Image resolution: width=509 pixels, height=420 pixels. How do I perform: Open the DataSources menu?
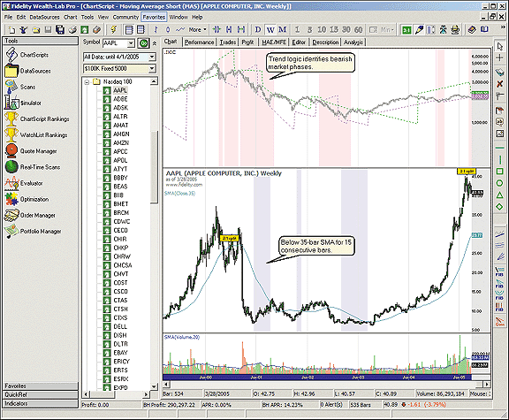tap(44, 17)
